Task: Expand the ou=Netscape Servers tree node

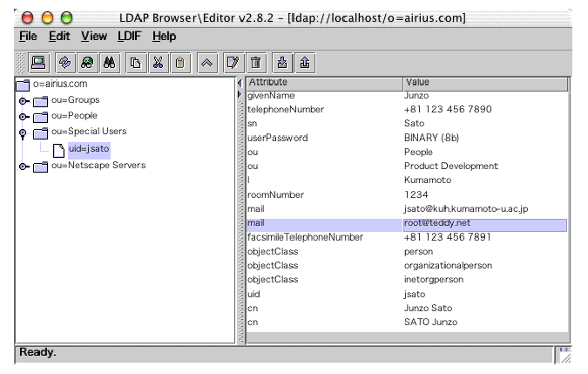Action: pos(24,167)
